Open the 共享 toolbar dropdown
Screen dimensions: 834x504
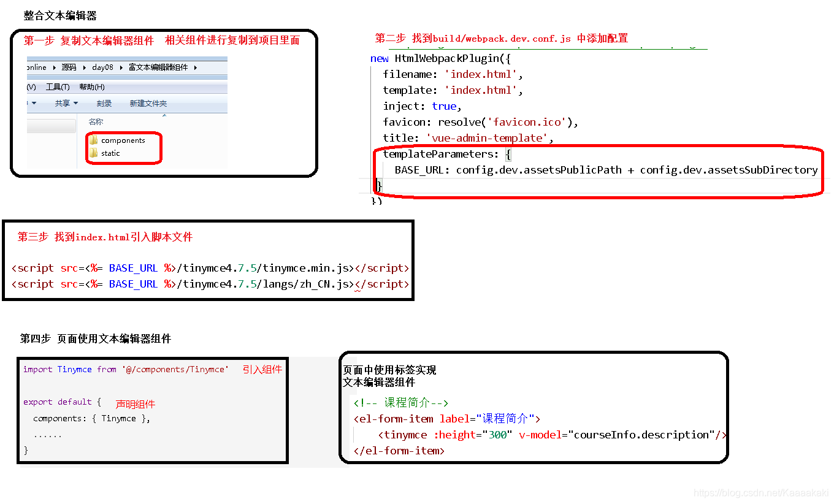pos(67,104)
